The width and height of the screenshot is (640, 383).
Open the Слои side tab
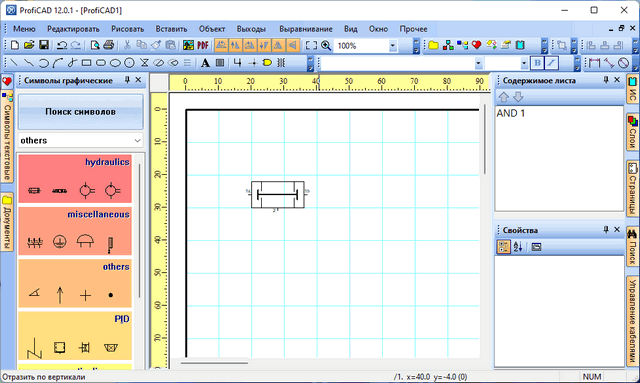coord(632,132)
